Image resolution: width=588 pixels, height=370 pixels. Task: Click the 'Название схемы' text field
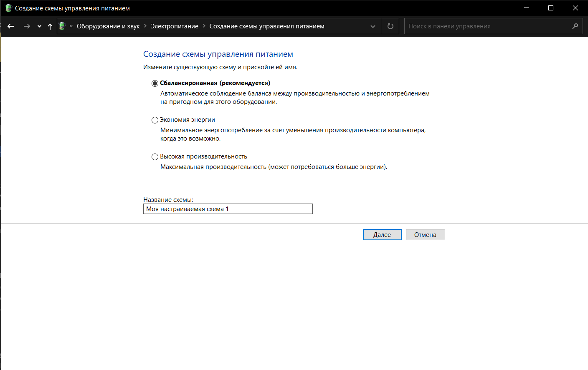[228, 209]
